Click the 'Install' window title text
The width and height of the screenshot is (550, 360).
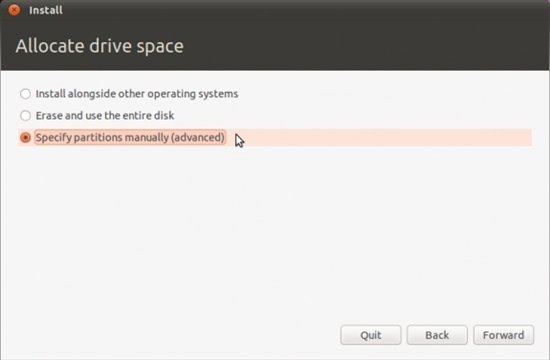point(46,10)
